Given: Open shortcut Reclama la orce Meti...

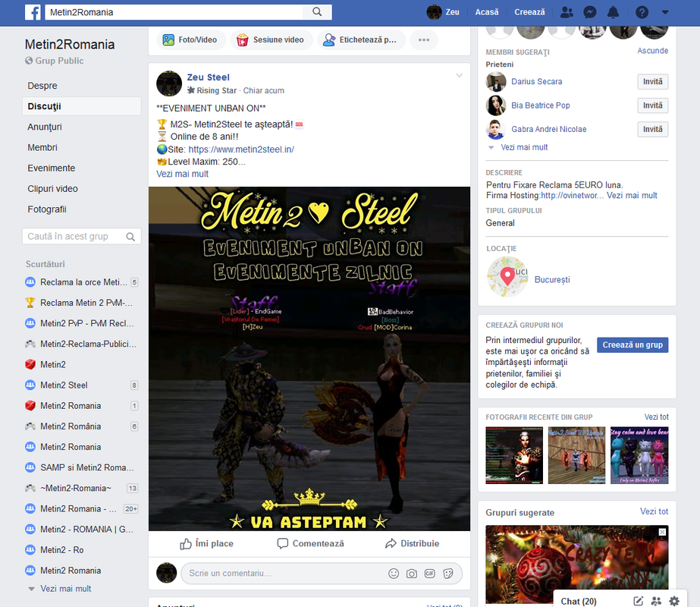Looking at the screenshot, I should (82, 282).
